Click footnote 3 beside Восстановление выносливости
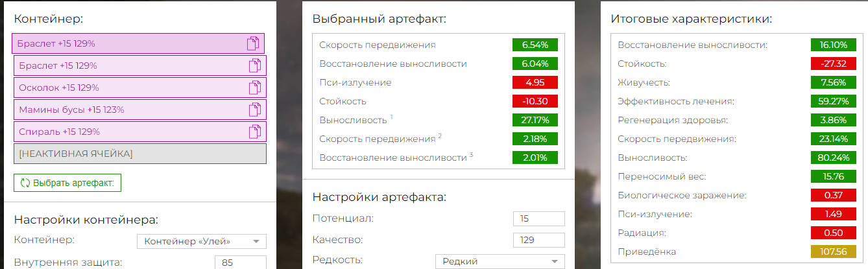Image resolution: width=868 pixels, height=269 pixels. click(472, 154)
